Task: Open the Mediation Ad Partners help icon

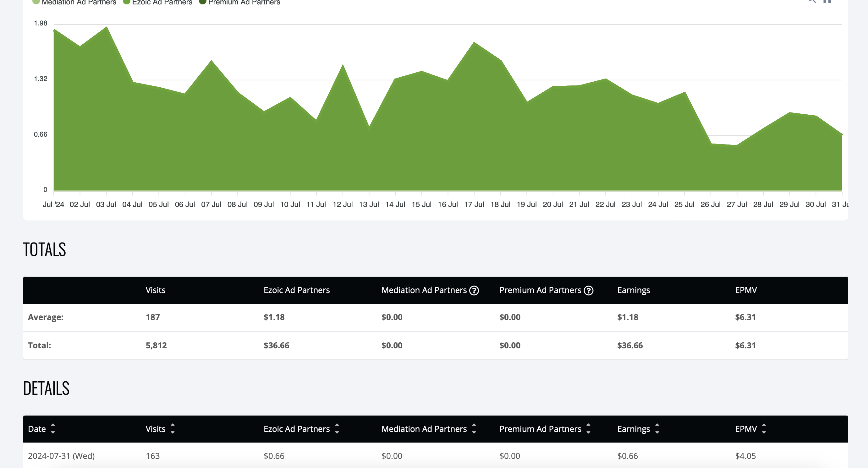Action: (x=474, y=290)
